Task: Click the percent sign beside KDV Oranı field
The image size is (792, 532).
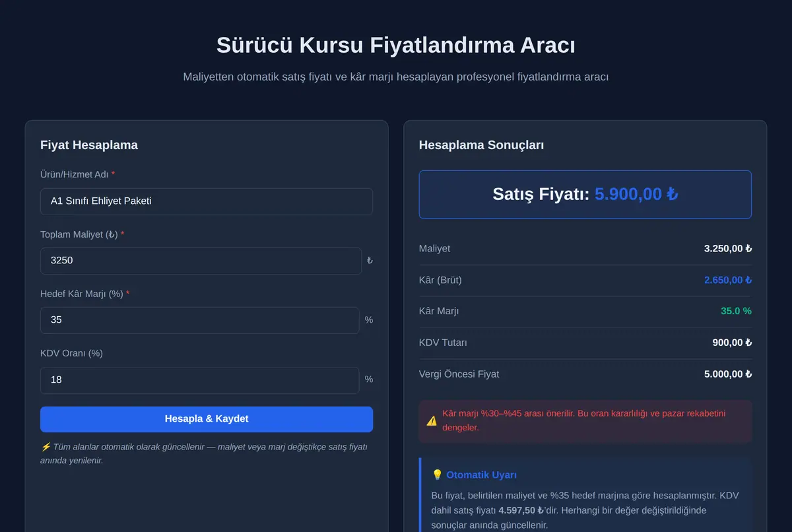Action: point(369,380)
